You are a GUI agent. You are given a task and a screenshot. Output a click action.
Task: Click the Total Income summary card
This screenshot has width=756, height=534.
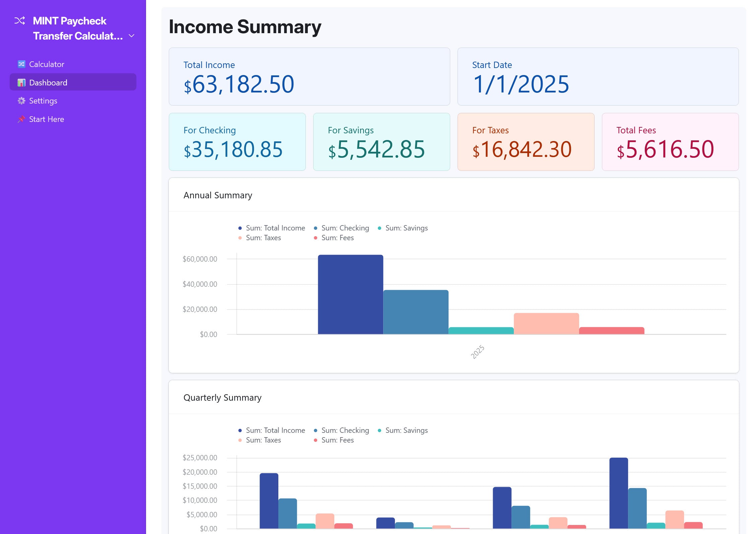pos(309,77)
